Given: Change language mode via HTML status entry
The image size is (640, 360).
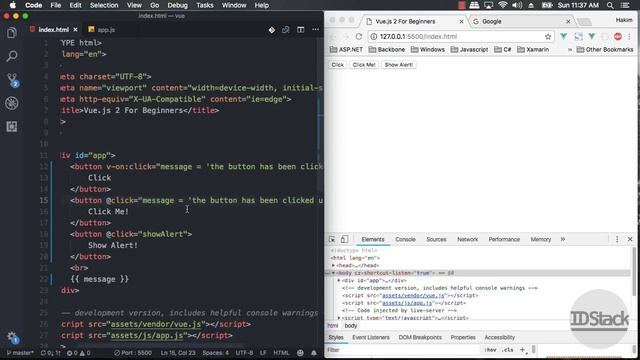Looking at the screenshot, I should coord(281,353).
